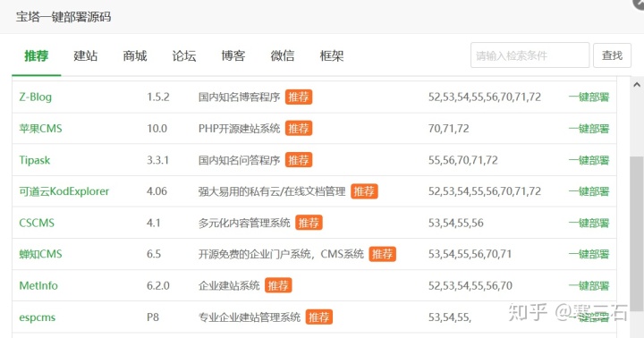Click espcms version P8
The width and height of the screenshot is (644, 338).
(153, 317)
